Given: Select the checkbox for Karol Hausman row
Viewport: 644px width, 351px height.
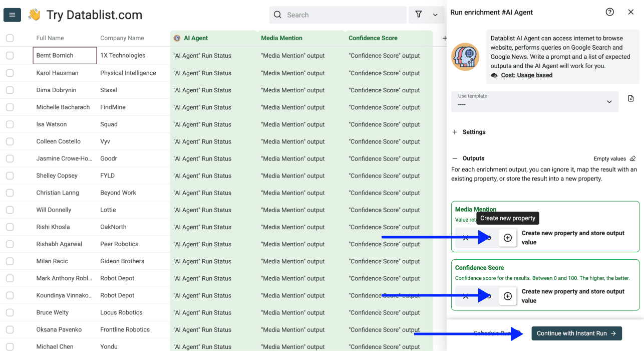Looking at the screenshot, I should tap(10, 73).
